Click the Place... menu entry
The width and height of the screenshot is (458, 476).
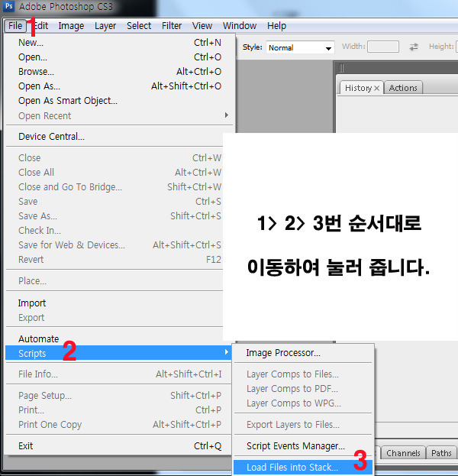pos(114,281)
